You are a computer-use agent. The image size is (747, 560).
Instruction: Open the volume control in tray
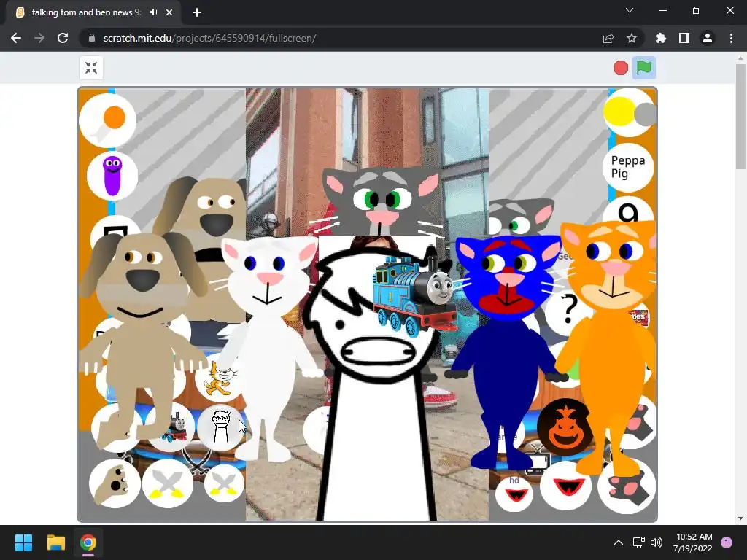pyautogui.click(x=657, y=542)
